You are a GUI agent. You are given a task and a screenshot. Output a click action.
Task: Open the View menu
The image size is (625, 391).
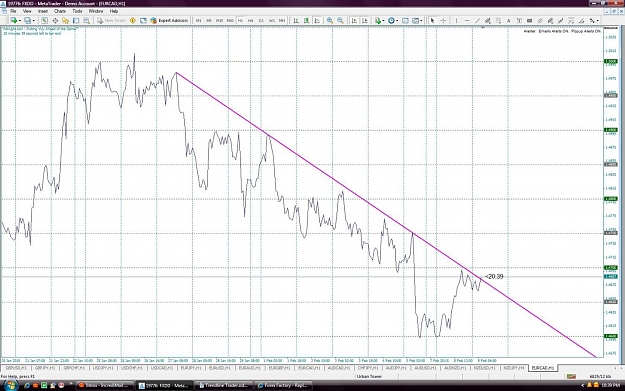tap(27, 11)
